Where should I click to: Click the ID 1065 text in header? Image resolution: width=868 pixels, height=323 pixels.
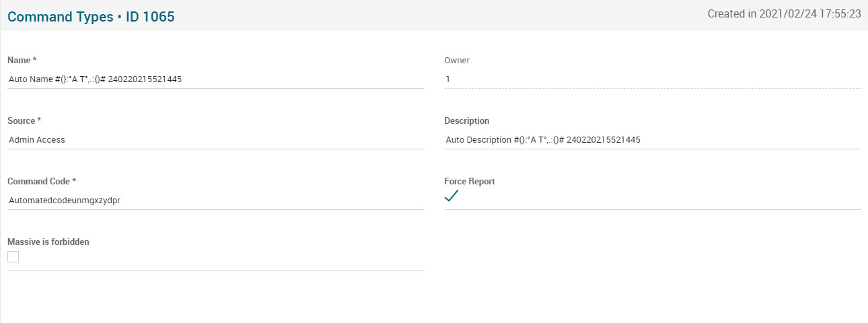150,17
